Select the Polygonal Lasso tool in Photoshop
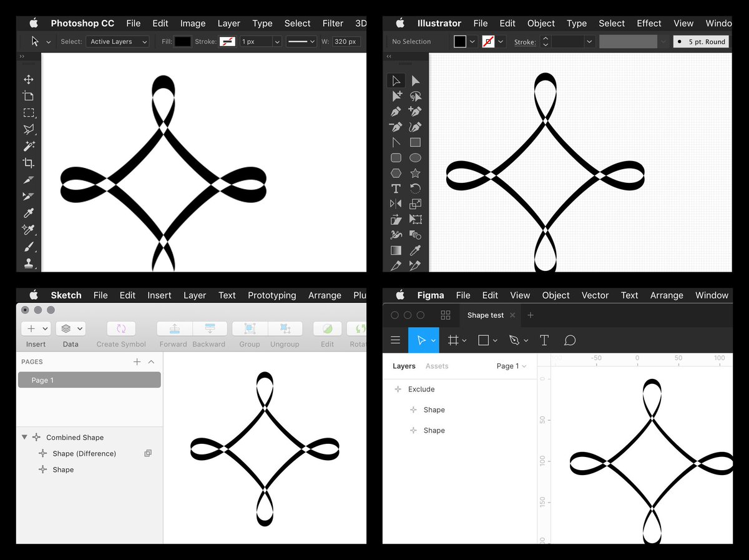 [x=28, y=129]
